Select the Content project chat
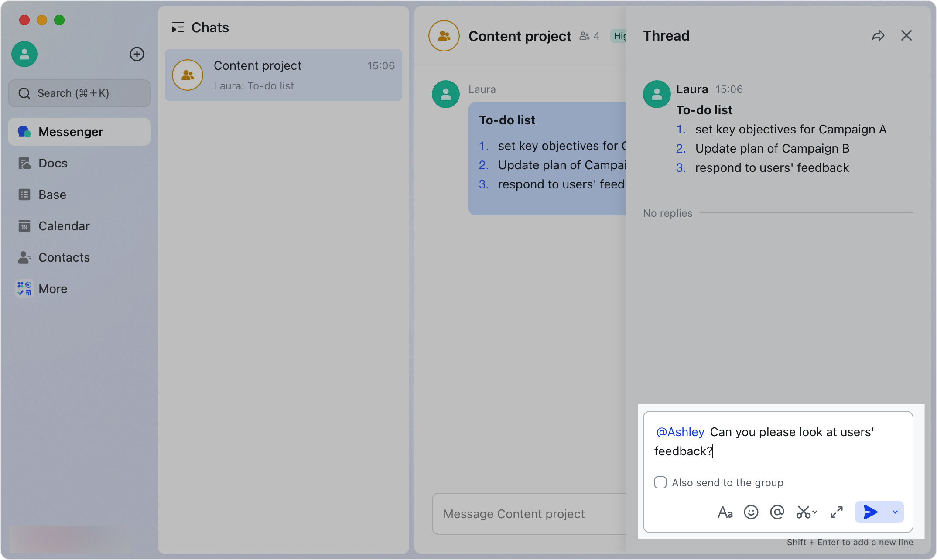Image resolution: width=937 pixels, height=560 pixels. tap(284, 75)
